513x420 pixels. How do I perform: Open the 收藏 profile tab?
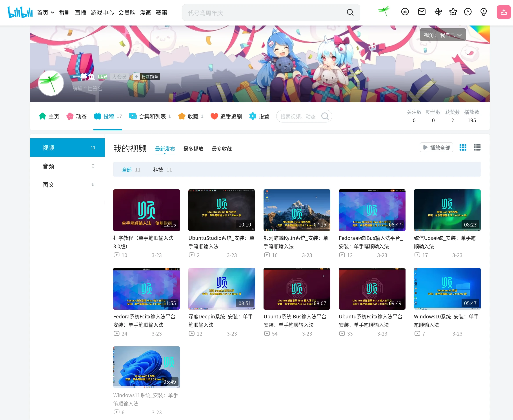point(191,116)
